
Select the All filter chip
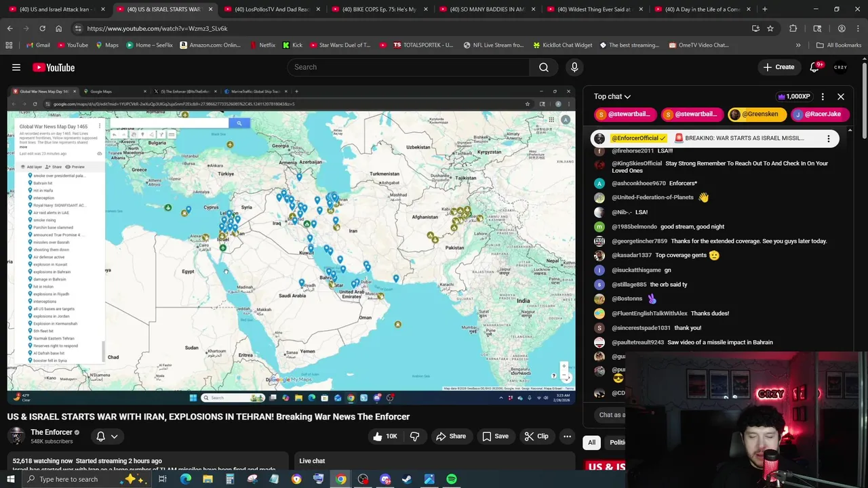pos(591,443)
